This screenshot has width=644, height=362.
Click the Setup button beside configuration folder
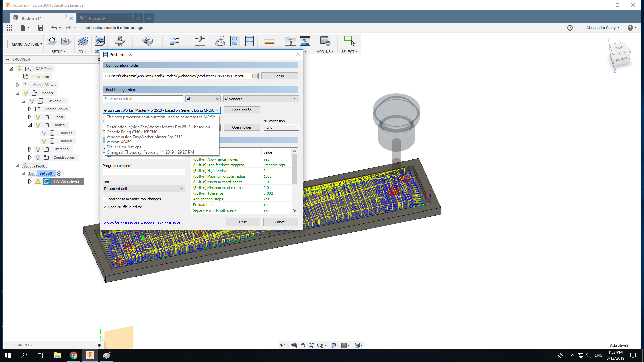click(x=279, y=76)
